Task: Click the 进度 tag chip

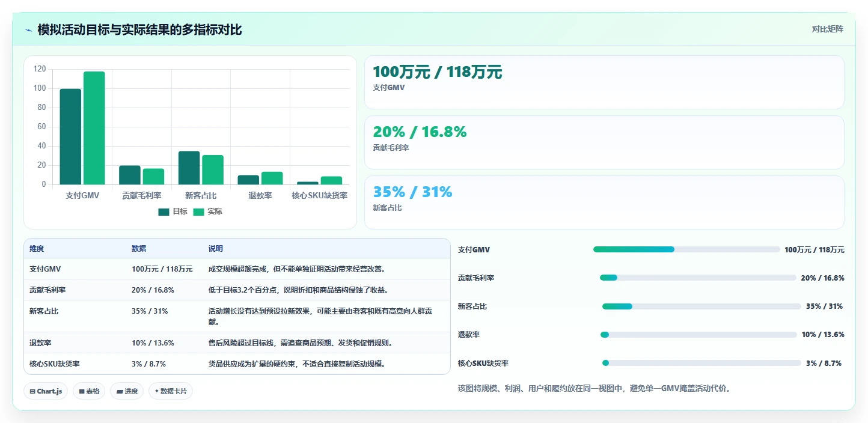Action: point(127,391)
